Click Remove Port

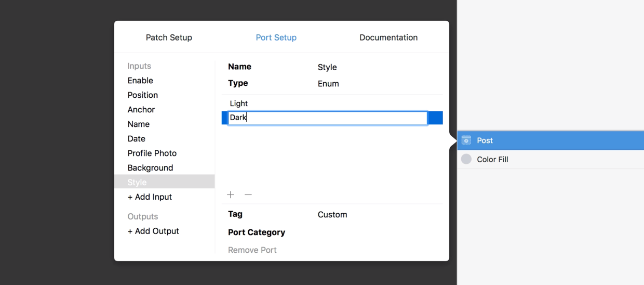252,250
